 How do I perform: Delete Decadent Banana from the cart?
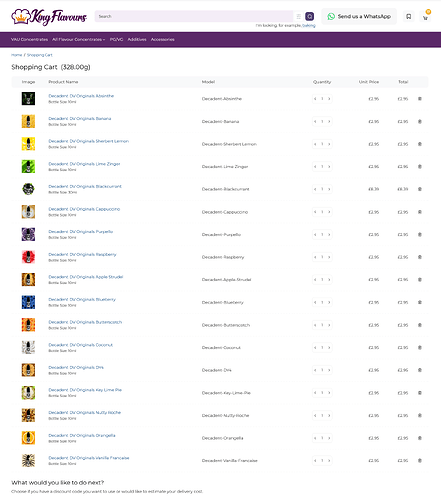420,121
